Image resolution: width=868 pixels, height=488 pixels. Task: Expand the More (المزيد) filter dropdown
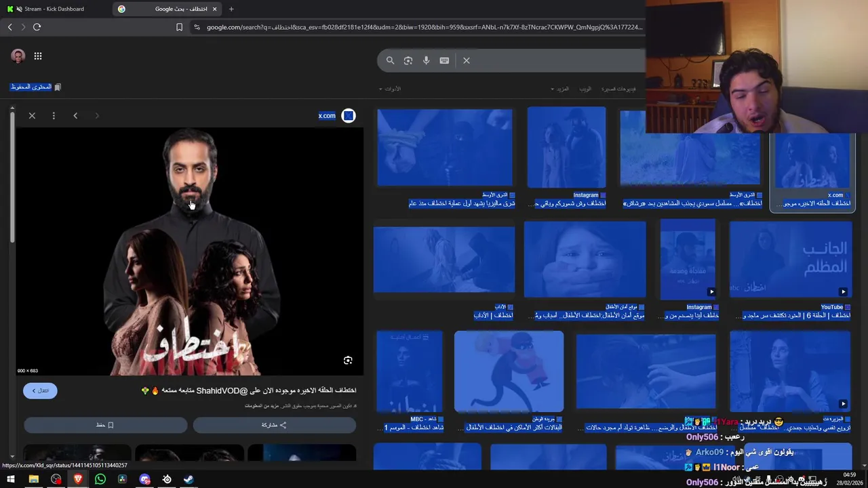[560, 89]
